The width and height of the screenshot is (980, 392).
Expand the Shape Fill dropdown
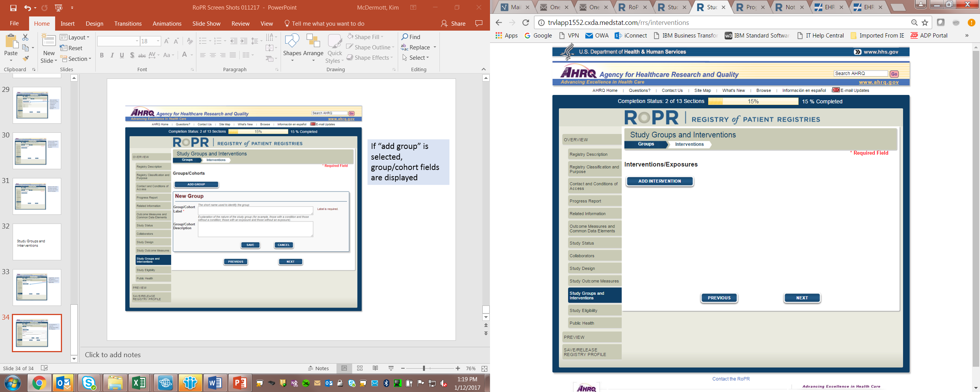382,37
